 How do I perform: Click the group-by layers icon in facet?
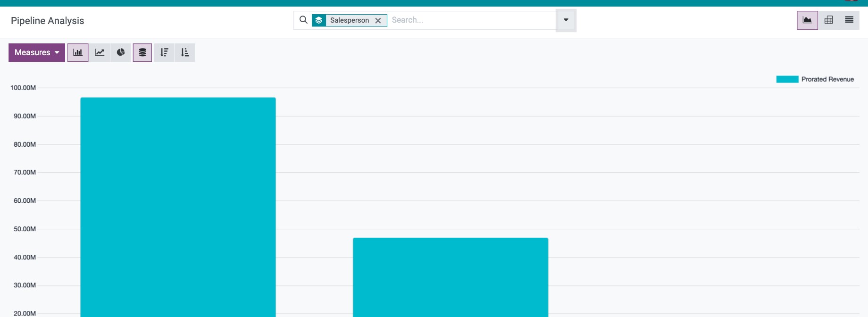click(x=319, y=20)
